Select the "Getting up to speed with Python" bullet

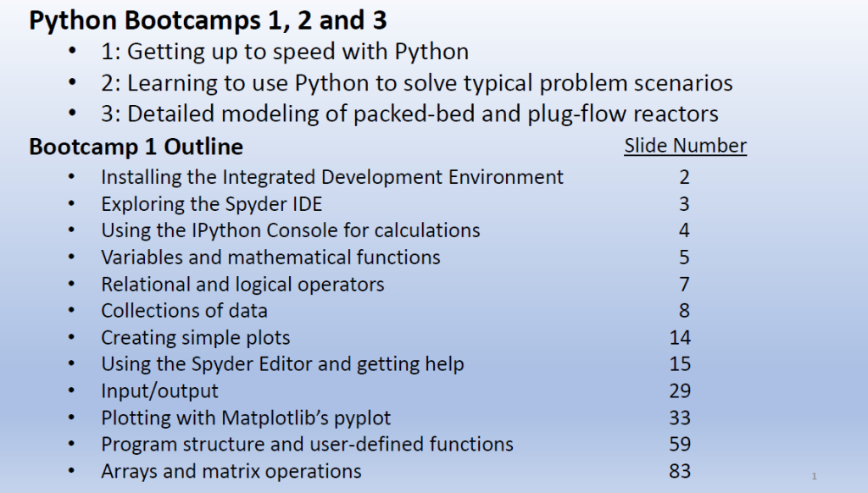(x=284, y=52)
